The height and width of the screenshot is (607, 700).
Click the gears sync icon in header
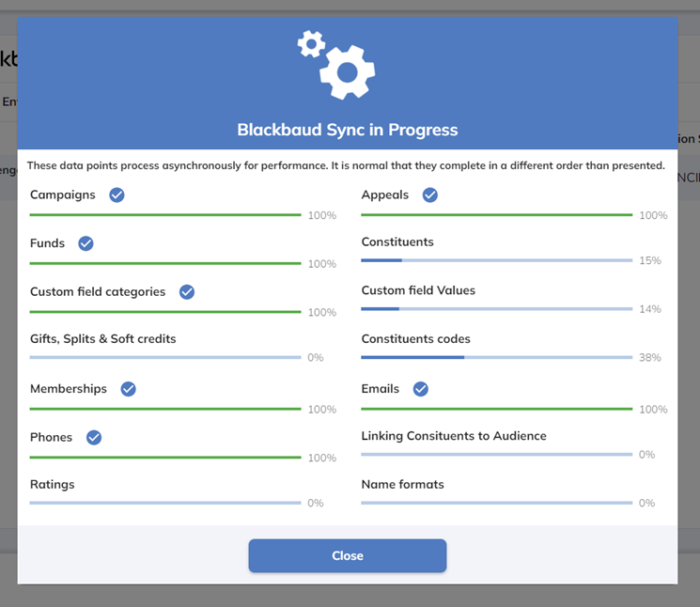click(x=337, y=64)
